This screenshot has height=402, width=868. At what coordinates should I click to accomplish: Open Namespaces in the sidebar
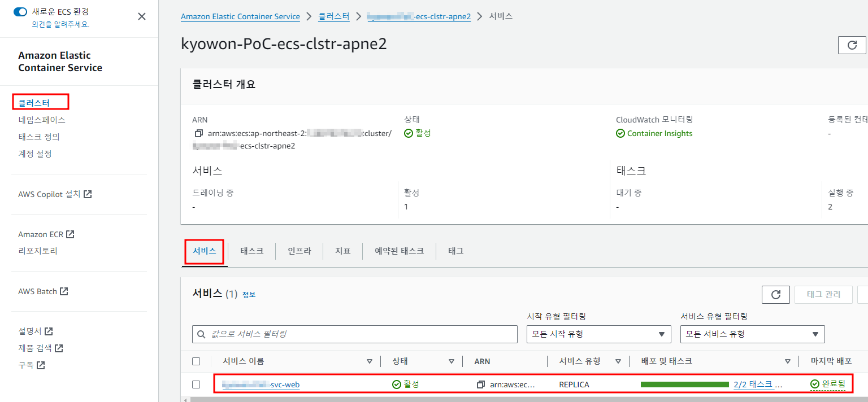[42, 120]
